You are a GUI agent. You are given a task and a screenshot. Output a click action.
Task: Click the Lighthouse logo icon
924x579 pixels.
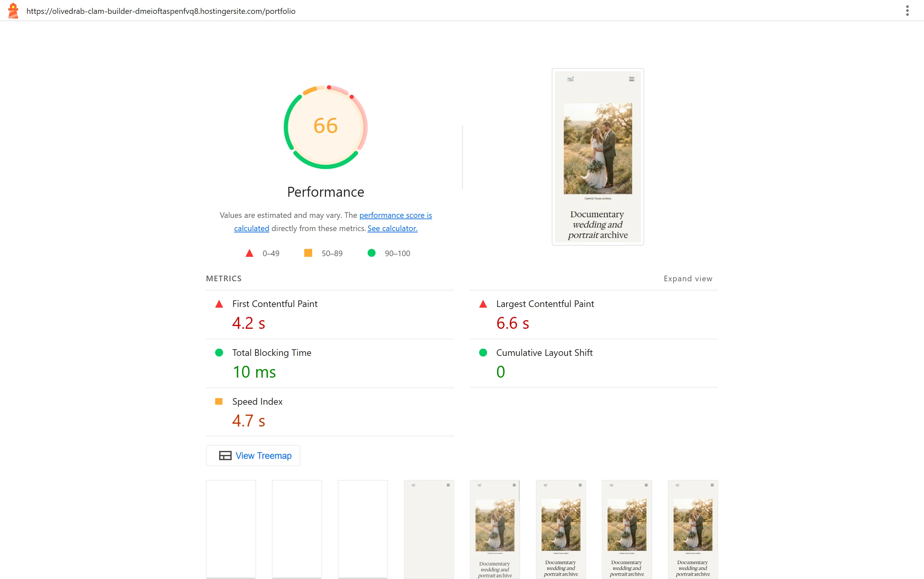[13, 11]
